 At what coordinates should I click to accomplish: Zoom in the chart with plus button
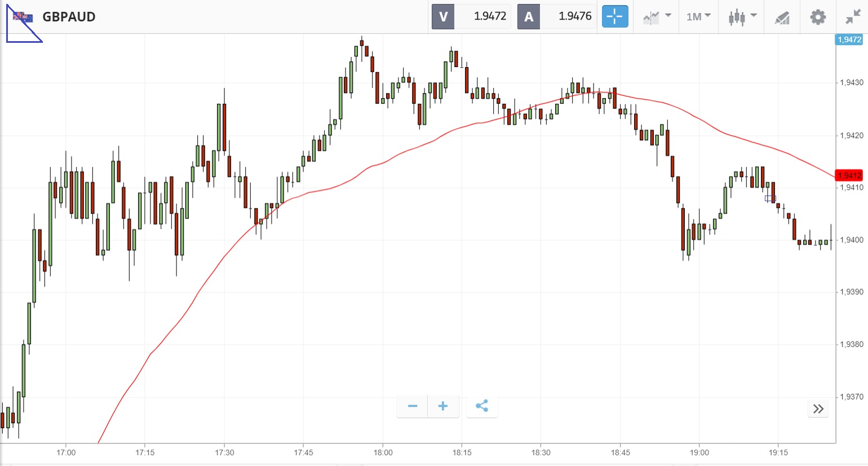click(443, 406)
